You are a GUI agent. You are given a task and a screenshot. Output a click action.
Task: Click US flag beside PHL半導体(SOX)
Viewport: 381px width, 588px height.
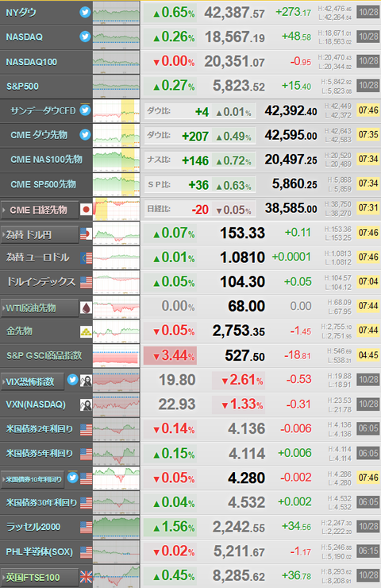click(x=87, y=552)
